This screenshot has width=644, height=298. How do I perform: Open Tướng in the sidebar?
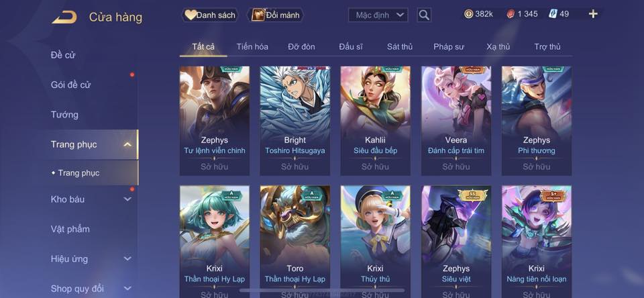click(x=64, y=115)
